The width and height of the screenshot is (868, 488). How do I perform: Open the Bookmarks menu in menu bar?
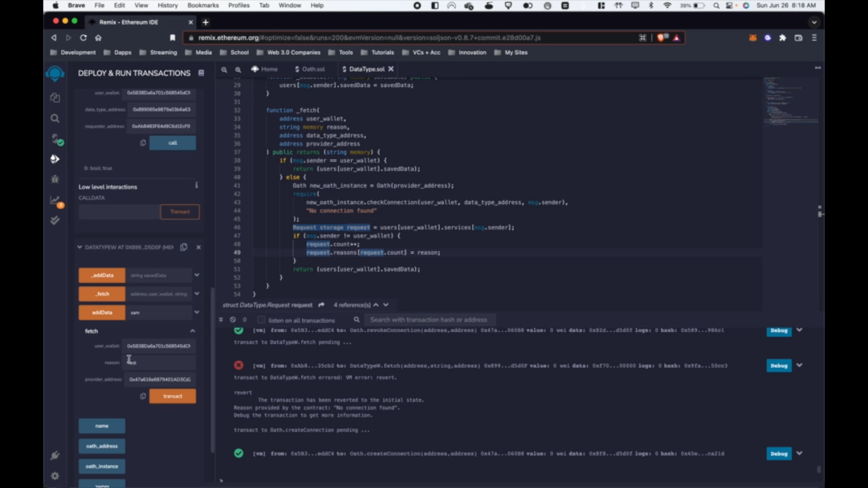203,5
